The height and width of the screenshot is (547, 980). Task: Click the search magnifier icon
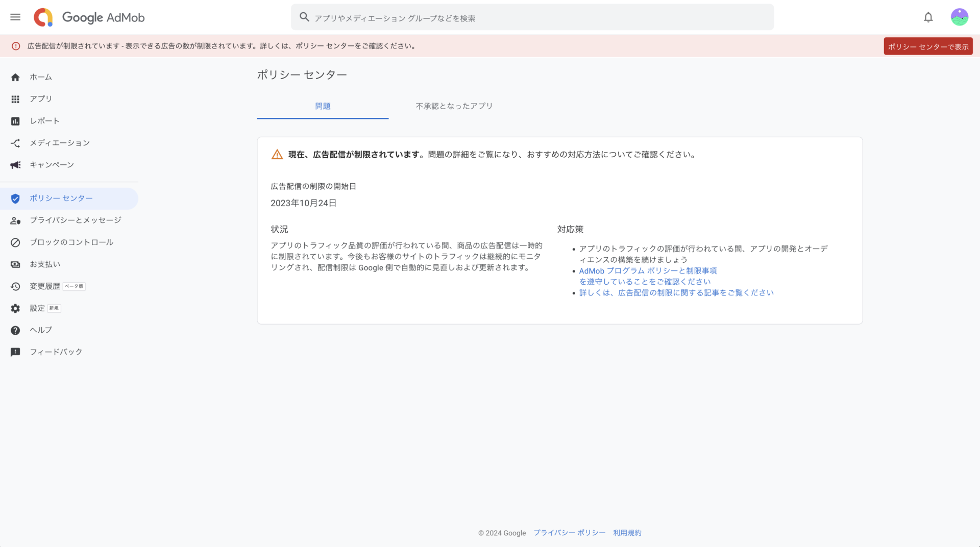304,17
